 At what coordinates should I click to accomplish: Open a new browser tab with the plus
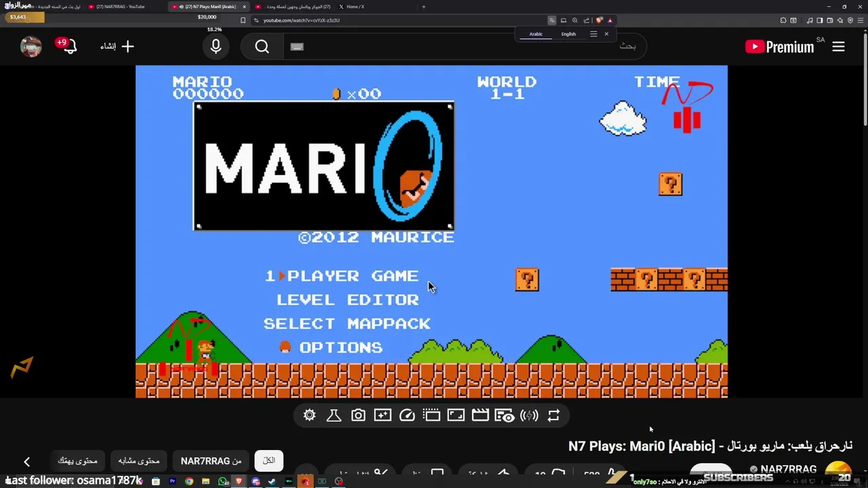[x=424, y=7]
